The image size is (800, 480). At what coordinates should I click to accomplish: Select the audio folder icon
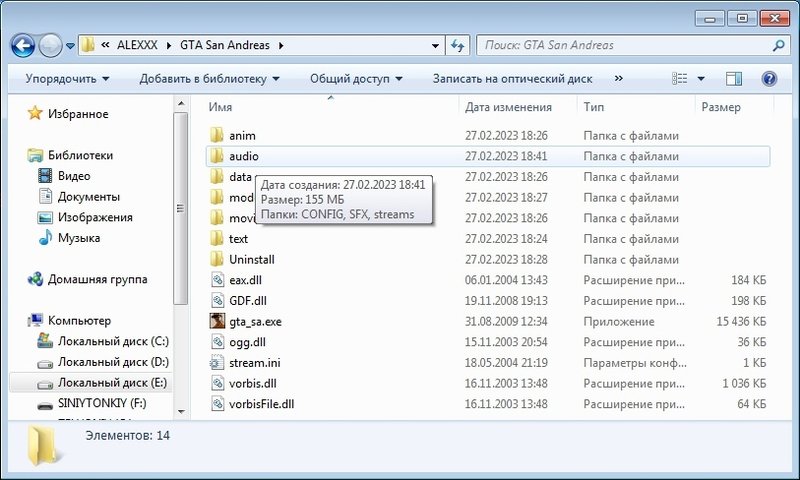(x=217, y=156)
